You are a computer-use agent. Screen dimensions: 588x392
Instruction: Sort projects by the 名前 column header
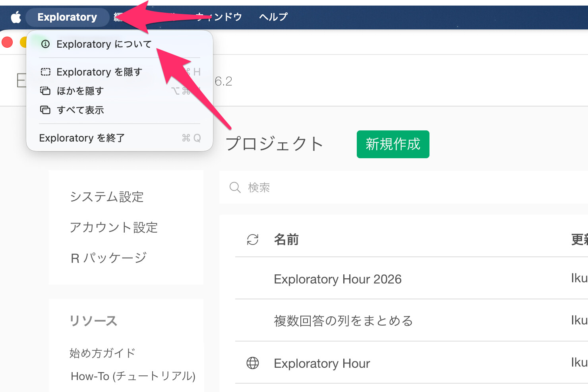click(286, 239)
